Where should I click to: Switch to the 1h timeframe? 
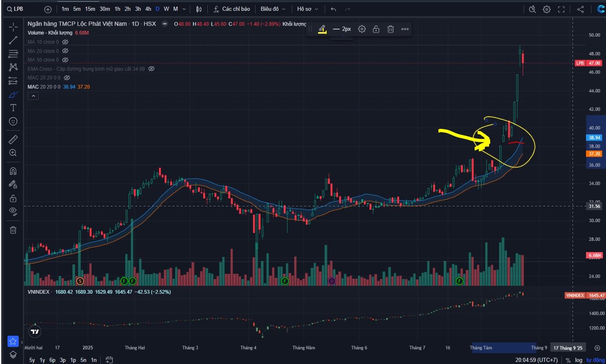[117, 9]
